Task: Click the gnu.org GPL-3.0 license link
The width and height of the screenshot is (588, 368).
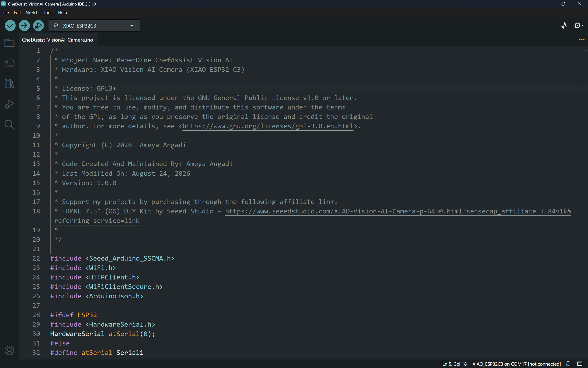Action: (x=268, y=126)
